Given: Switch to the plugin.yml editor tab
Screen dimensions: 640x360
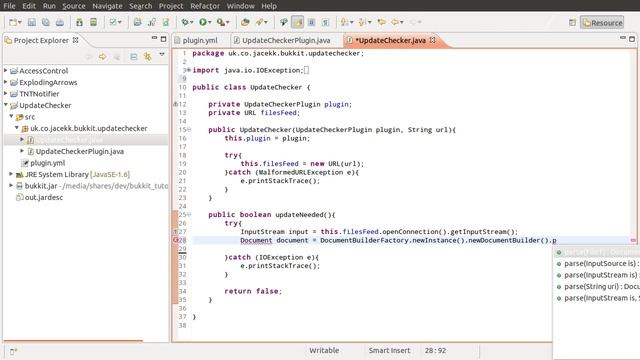Looking at the screenshot, I should click(200, 40).
